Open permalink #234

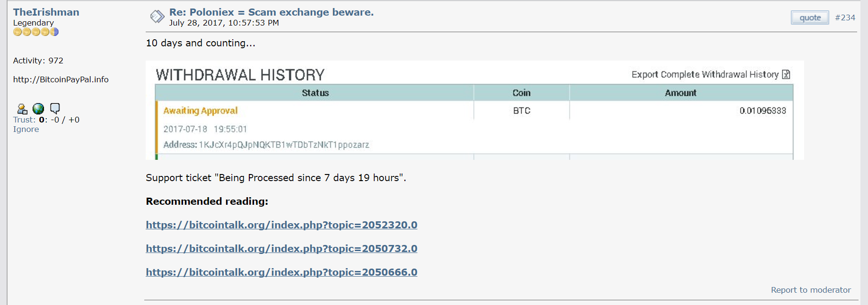pyautogui.click(x=845, y=17)
